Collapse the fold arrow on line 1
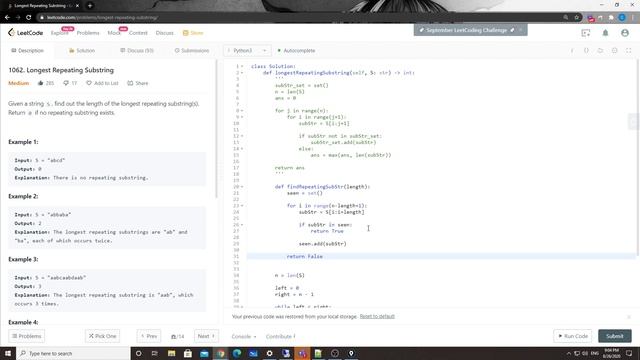Viewport: 640px width, 360px height. pos(242,66)
